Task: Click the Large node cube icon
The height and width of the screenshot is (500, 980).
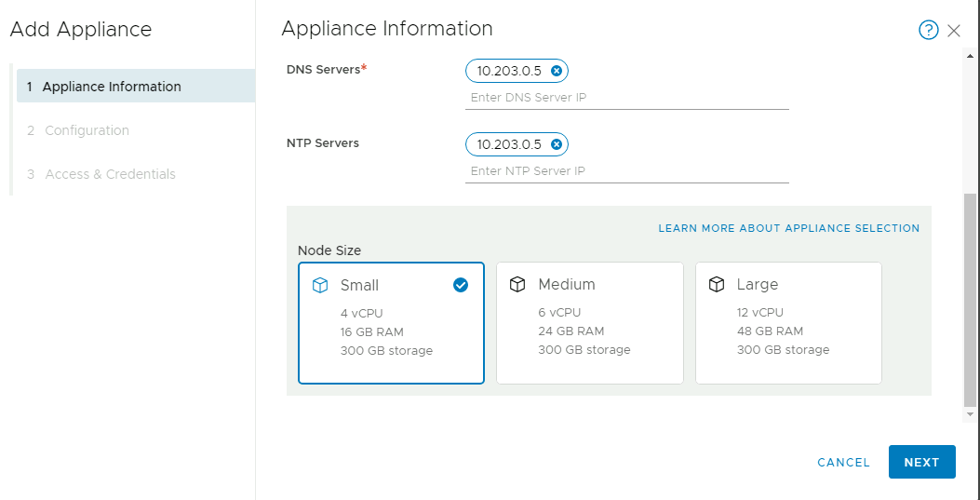Action: click(x=717, y=285)
